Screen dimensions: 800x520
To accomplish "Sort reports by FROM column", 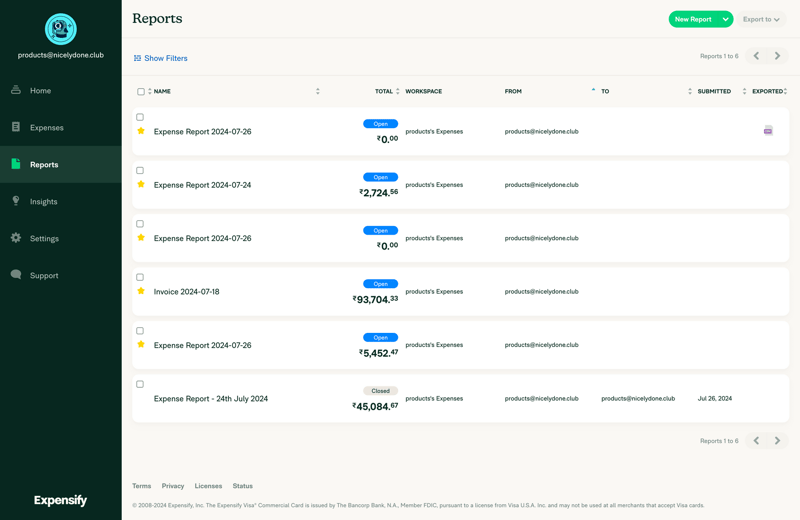I will (513, 91).
